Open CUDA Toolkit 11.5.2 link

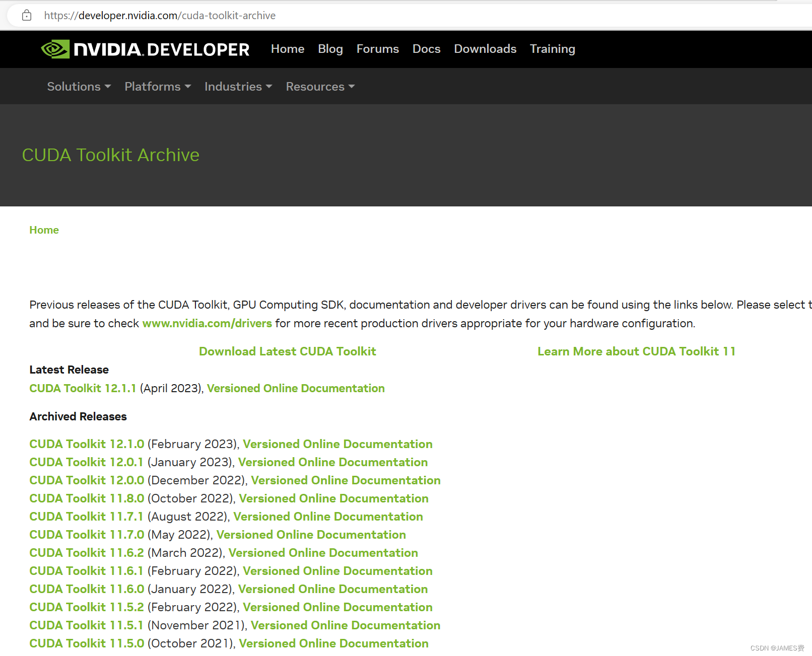tap(87, 607)
